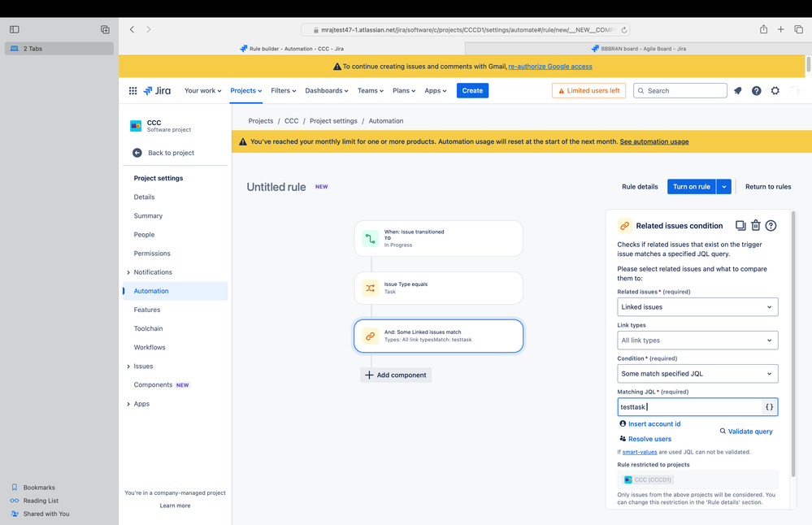
Task: Open the Projects menu
Action: (x=246, y=90)
